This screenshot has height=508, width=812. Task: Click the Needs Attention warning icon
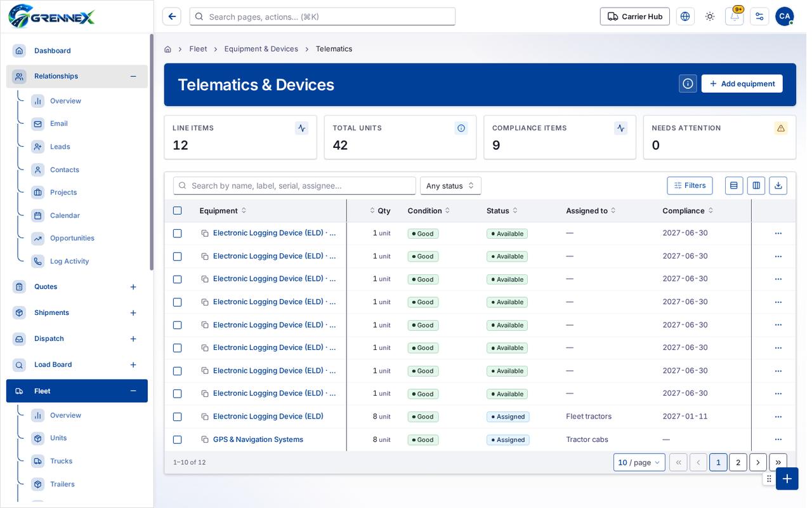click(x=781, y=128)
